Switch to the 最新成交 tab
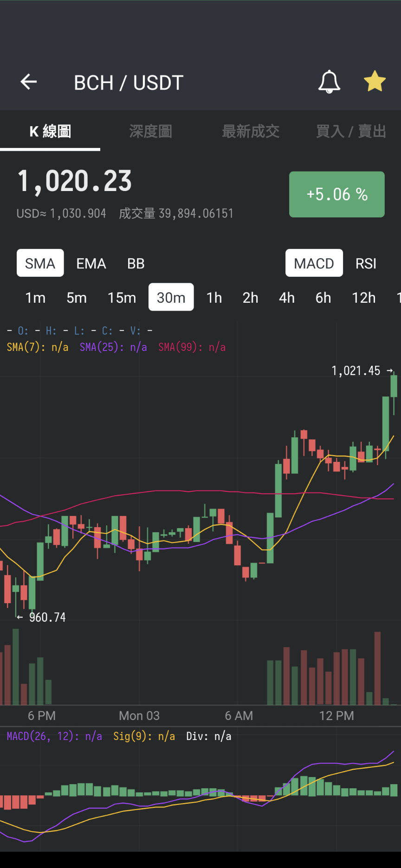This screenshot has height=868, width=401. (x=251, y=131)
